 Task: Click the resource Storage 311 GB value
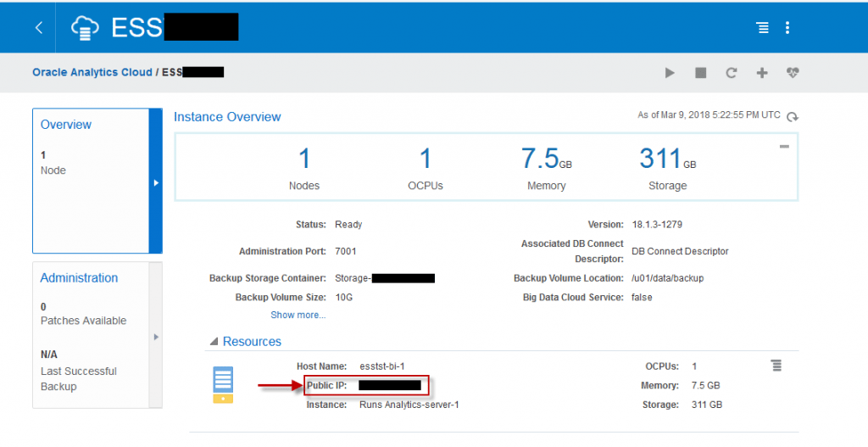[706, 405]
